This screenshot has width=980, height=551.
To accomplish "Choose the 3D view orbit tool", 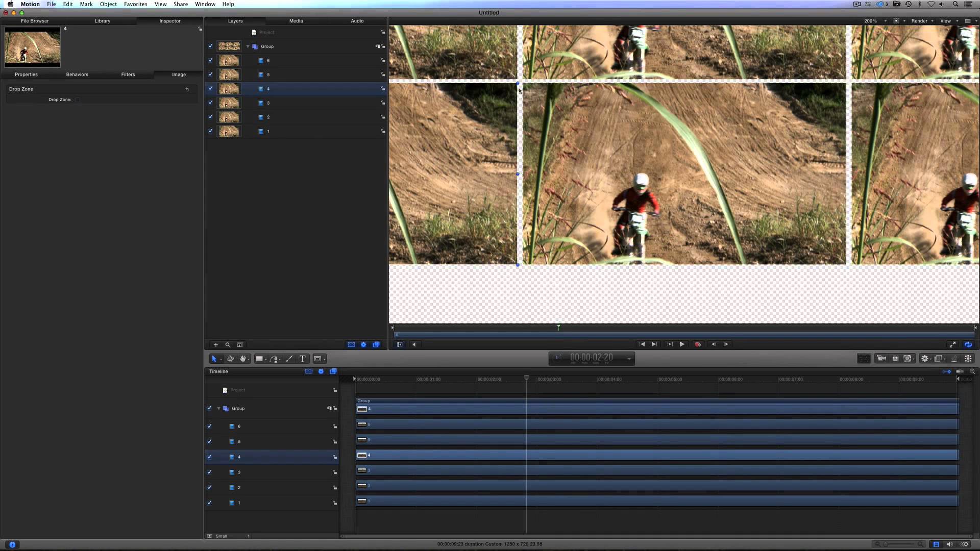I will coord(230,359).
